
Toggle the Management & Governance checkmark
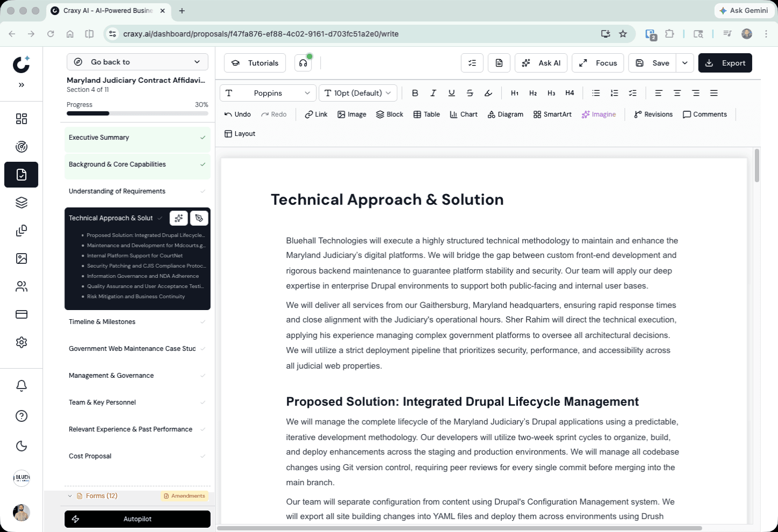[x=203, y=376]
